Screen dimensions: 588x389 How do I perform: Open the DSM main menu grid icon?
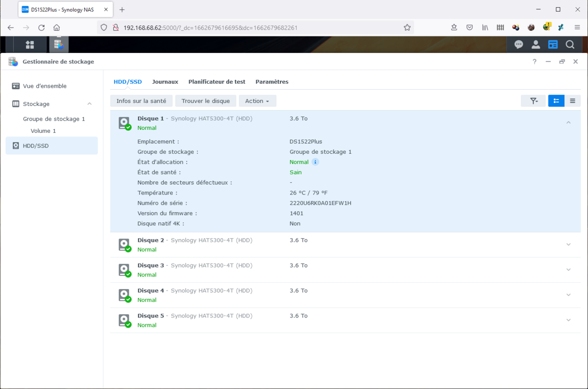point(30,45)
